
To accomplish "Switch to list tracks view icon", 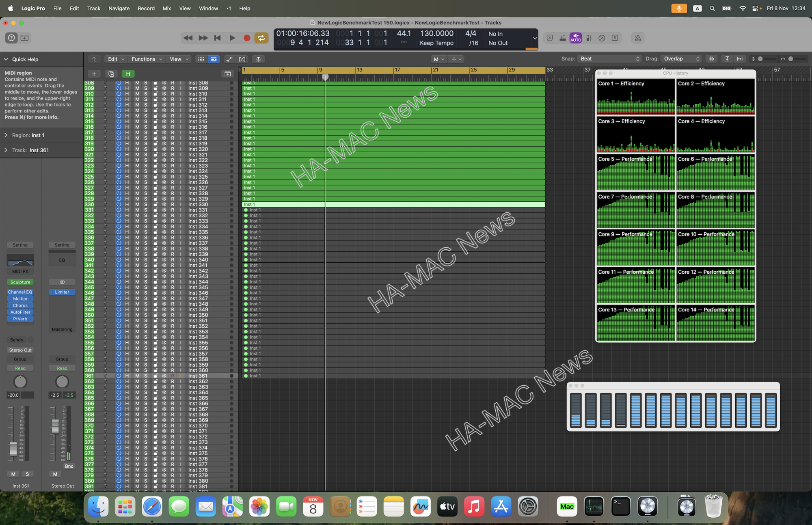I will point(213,59).
